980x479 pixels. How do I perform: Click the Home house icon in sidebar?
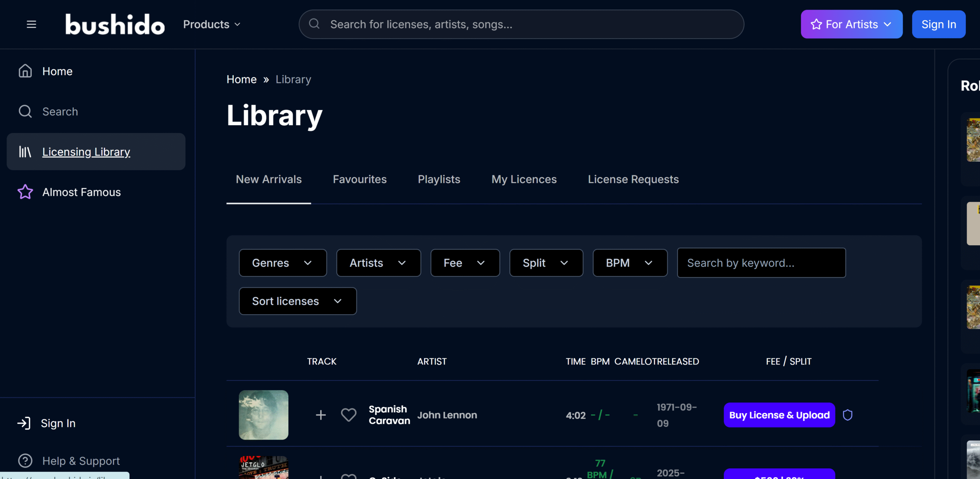[x=25, y=71]
